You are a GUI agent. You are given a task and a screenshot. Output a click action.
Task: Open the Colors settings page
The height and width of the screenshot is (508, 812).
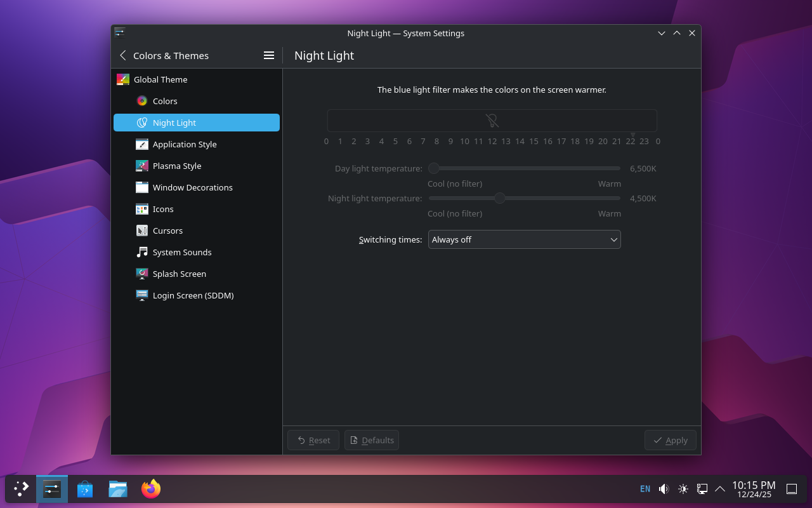(165, 101)
